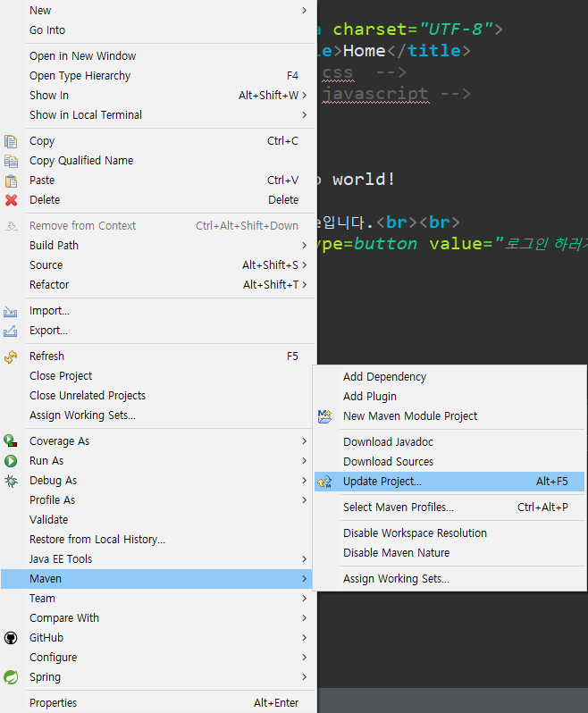The width and height of the screenshot is (588, 713).
Task: Open Configure submenu
Action: point(54,658)
